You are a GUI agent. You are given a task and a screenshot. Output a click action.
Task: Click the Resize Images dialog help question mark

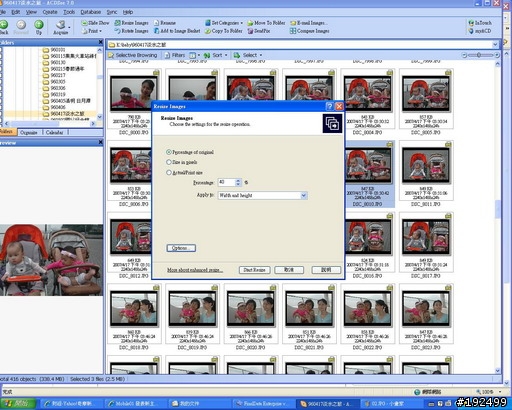click(x=329, y=106)
